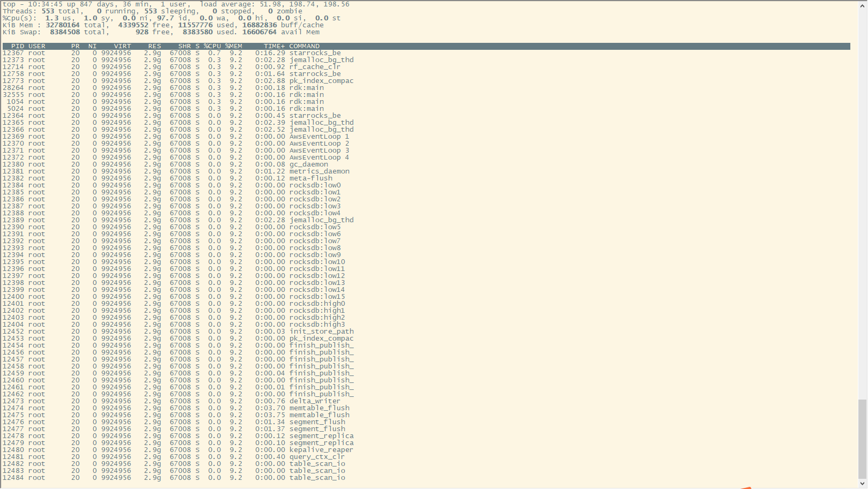The width and height of the screenshot is (868, 489).
Task: Click the used memory value 11557776
Action: coord(195,25)
